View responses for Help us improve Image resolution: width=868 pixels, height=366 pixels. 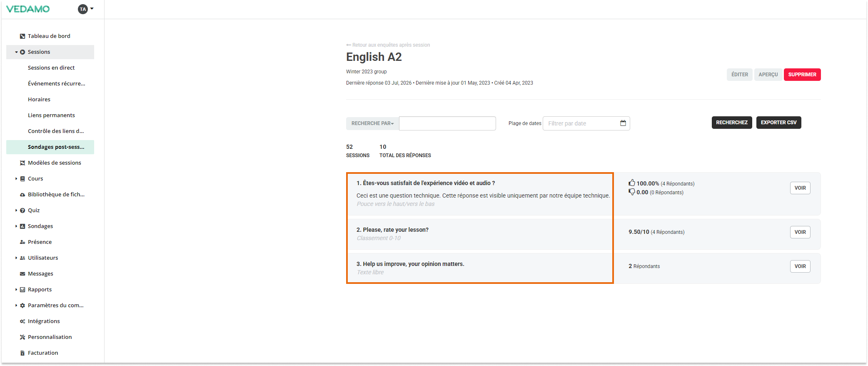(x=800, y=266)
